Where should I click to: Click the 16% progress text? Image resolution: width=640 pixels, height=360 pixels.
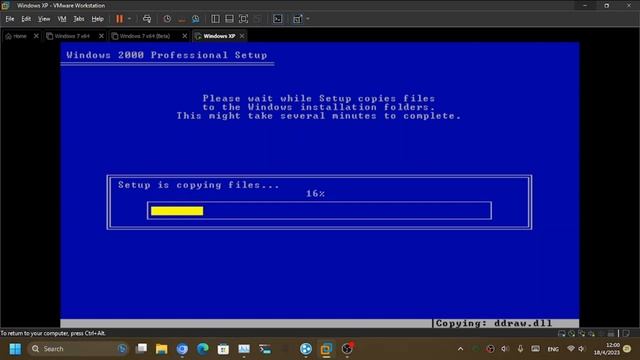coord(316,193)
